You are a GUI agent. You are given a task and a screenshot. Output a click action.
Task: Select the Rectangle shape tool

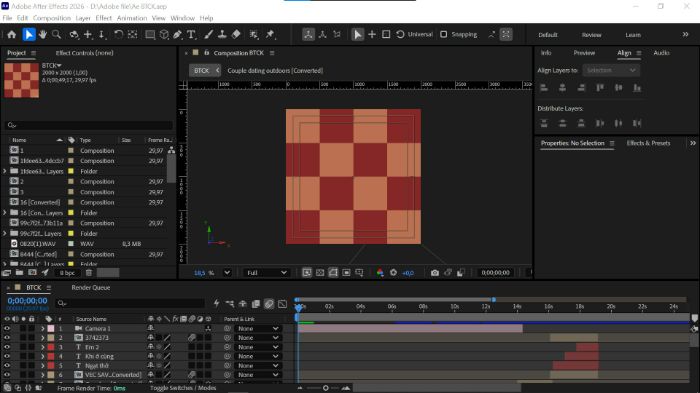(x=150, y=34)
